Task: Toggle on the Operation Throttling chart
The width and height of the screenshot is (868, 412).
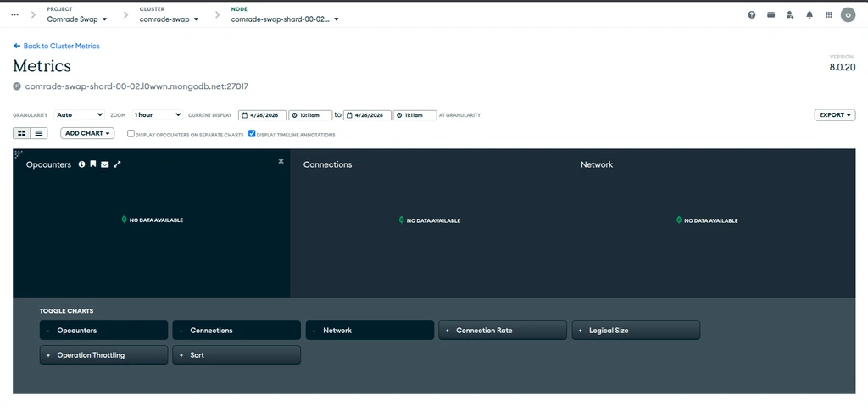Action: [103, 355]
